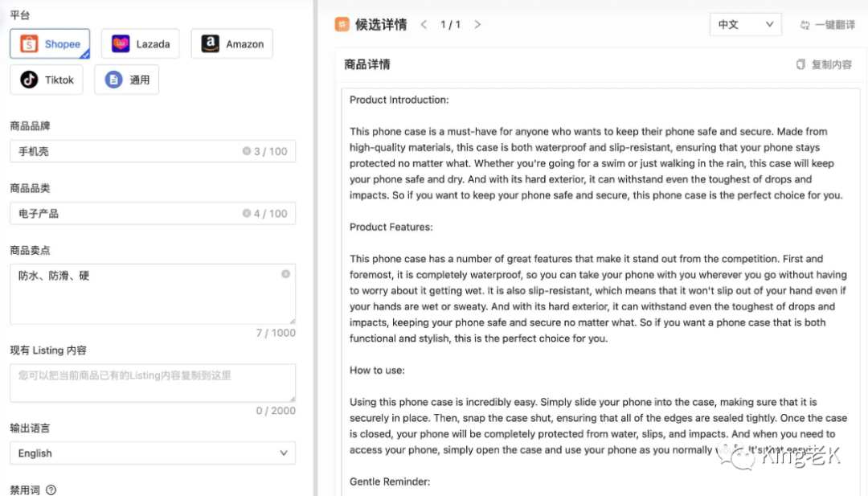Clear the 商品卖点 selling points text
868x496 pixels.
[x=285, y=274]
